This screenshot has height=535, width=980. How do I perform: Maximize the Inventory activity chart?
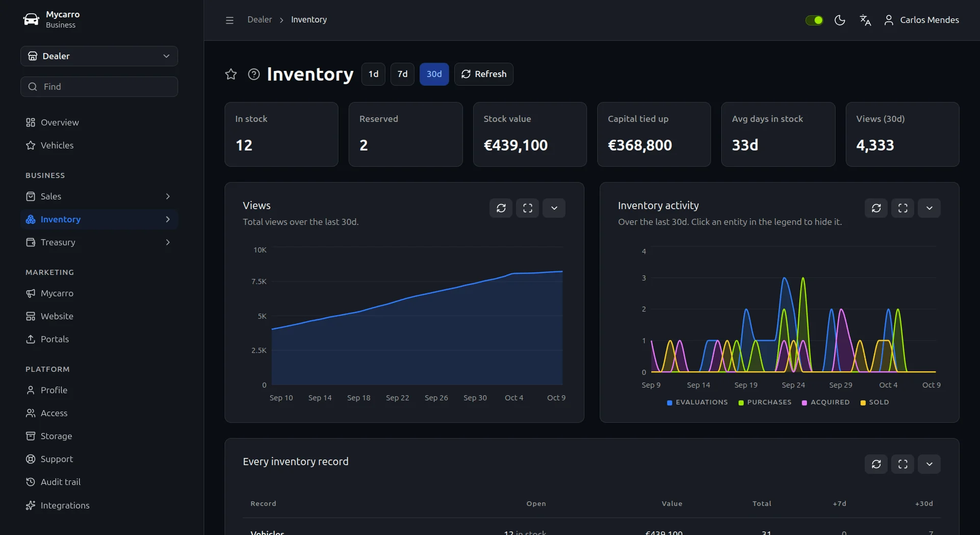pos(903,208)
